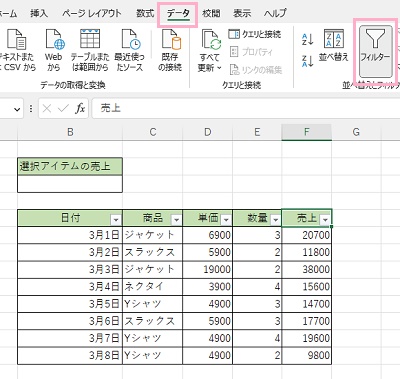Open the ページ レイアウト tab
400x379 pixels.
pyautogui.click(x=92, y=13)
